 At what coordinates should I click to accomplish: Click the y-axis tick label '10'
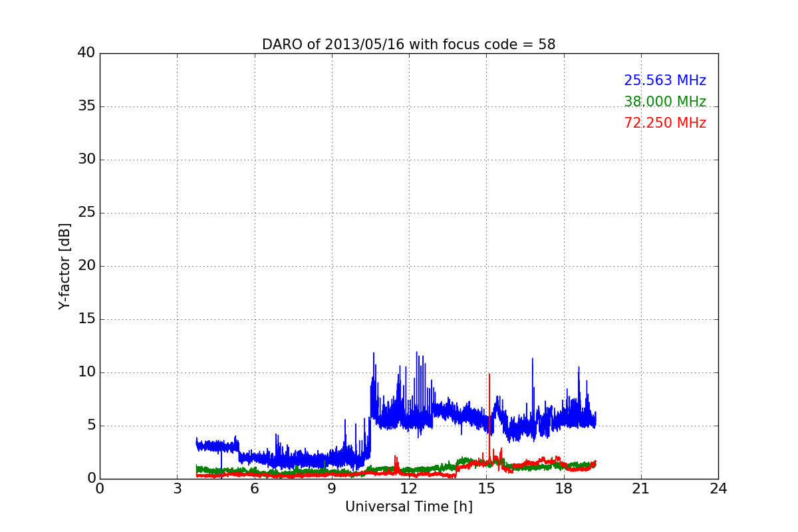(x=86, y=372)
